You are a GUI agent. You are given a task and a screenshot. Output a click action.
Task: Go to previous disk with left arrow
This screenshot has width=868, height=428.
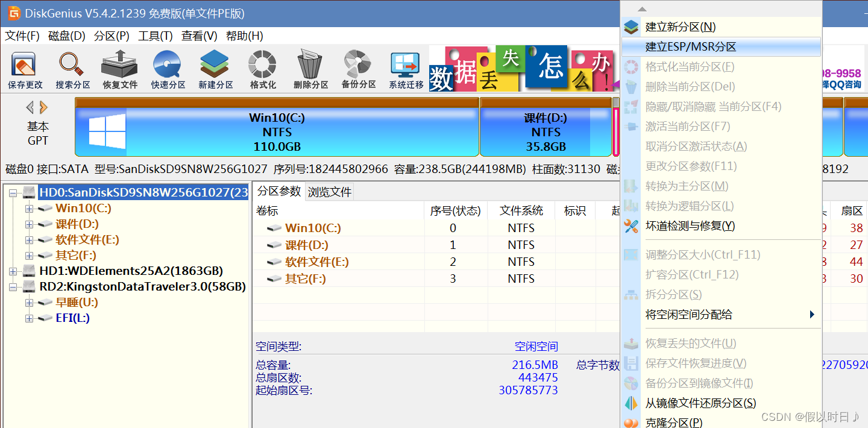click(30, 107)
